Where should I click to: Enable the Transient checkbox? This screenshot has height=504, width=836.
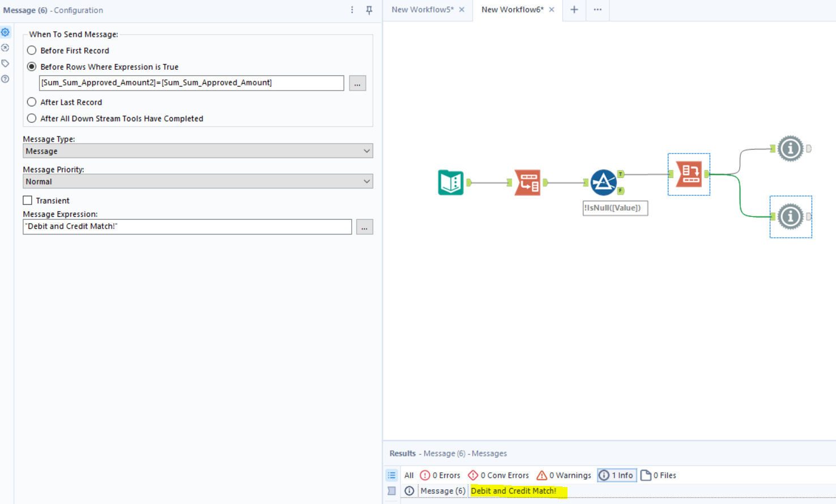coord(27,200)
